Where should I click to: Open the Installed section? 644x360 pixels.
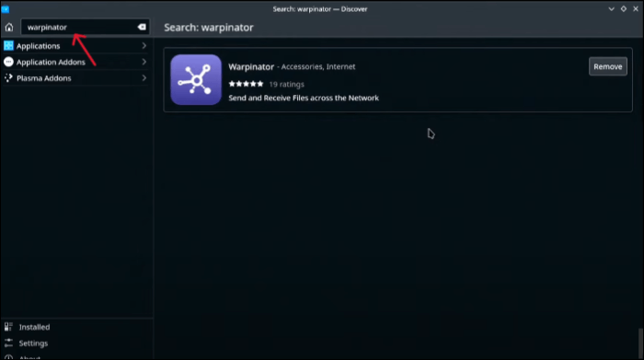tap(76, 327)
